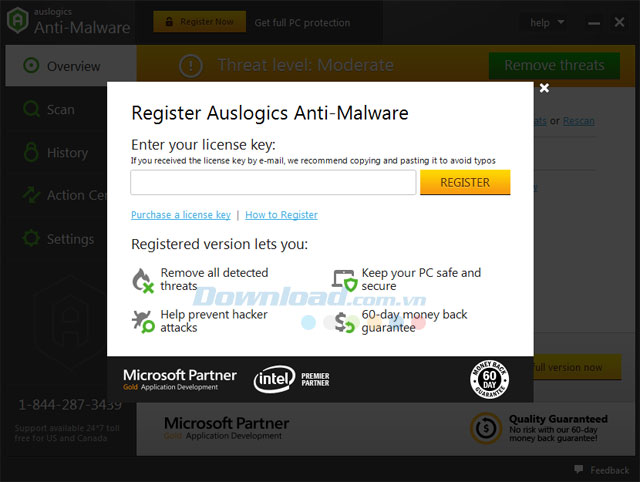
Task: Click the threat level exclamation icon
Action: click(191, 65)
